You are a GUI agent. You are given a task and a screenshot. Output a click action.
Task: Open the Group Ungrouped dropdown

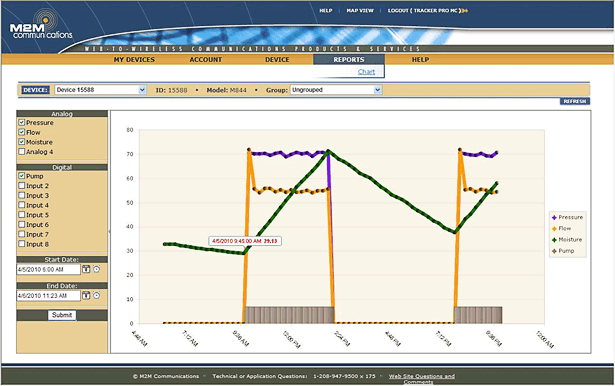click(336, 90)
